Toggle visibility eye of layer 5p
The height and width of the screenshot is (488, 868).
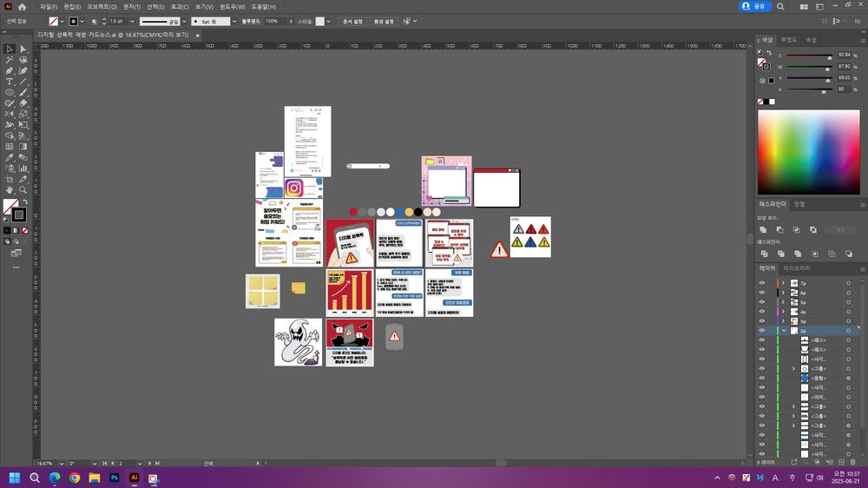[762, 302]
